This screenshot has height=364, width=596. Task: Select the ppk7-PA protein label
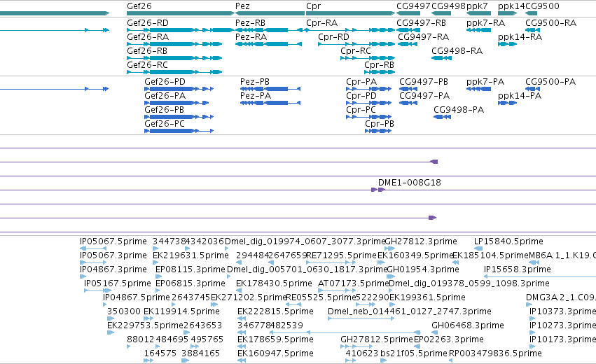point(485,82)
